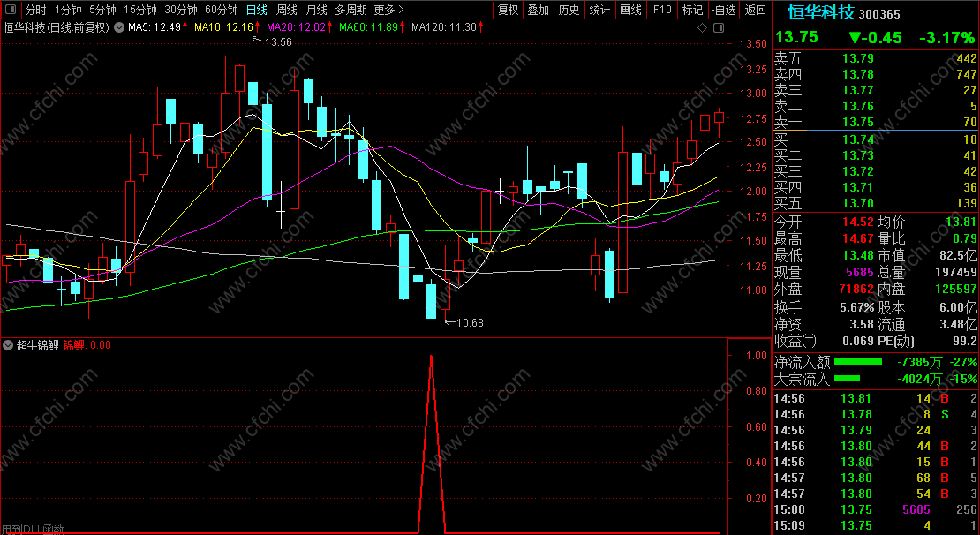Expand the 更多 more periods menu
Viewport: 980px width, 535px height.
pos(388,10)
